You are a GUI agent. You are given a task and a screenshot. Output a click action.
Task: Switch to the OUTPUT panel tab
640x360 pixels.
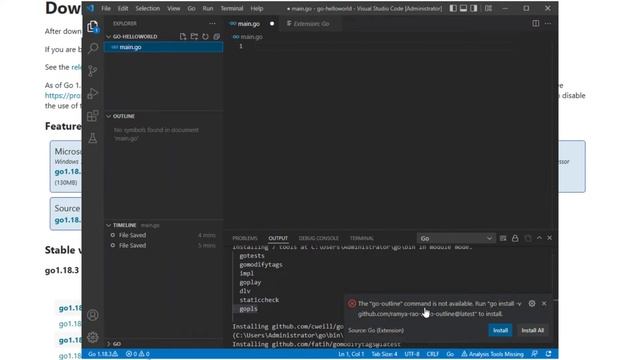(x=278, y=238)
